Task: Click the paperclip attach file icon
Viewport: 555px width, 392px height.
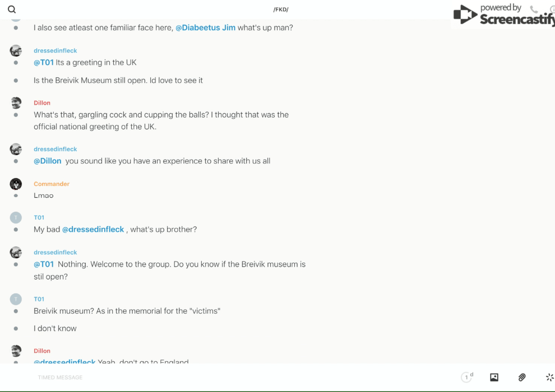Action: click(522, 377)
